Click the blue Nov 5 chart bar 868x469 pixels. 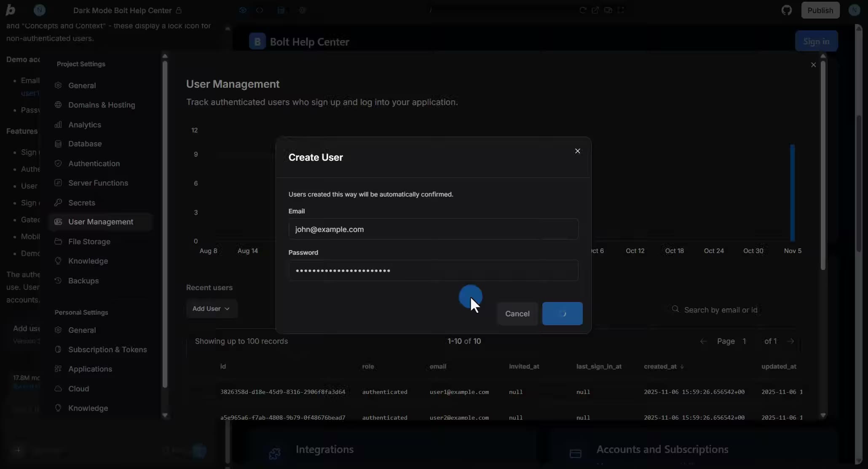click(x=792, y=193)
